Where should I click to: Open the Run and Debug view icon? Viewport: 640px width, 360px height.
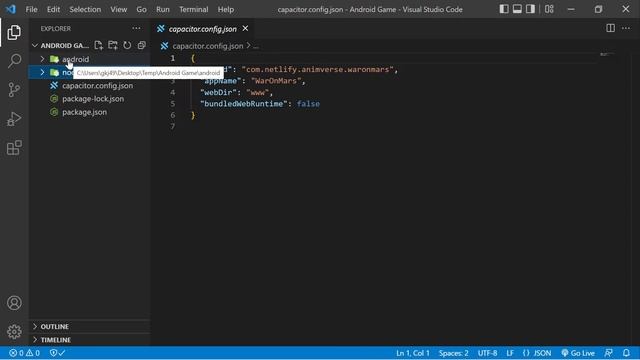click(14, 119)
